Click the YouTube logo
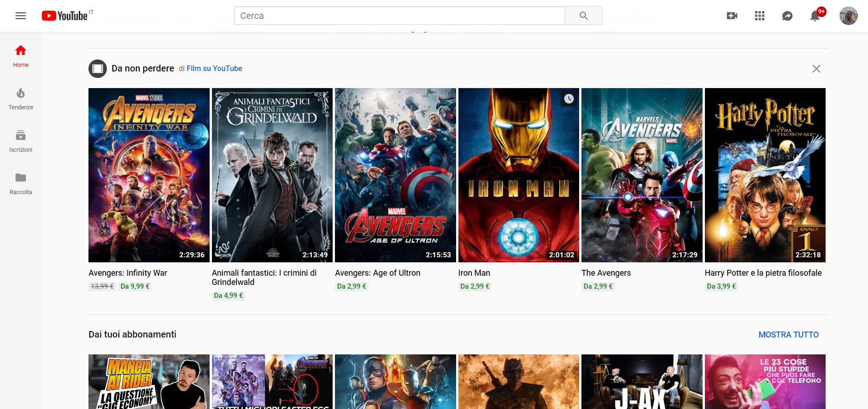The image size is (868, 409). click(65, 16)
